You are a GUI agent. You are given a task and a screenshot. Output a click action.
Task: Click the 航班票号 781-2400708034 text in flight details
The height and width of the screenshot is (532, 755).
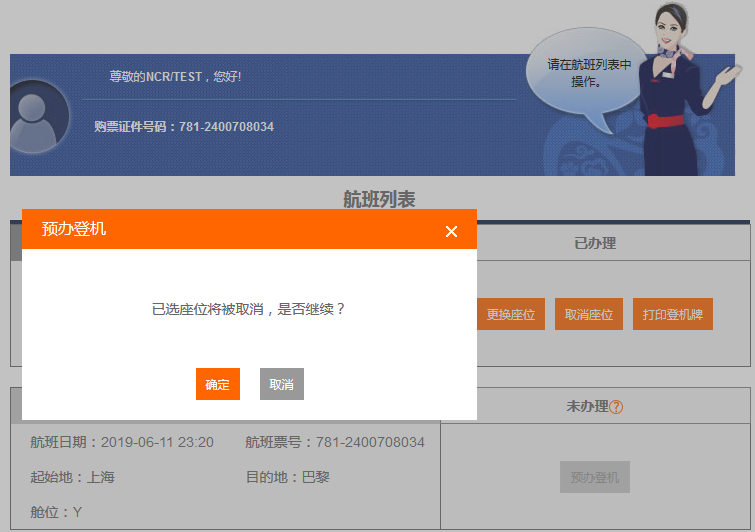pyautogui.click(x=335, y=442)
